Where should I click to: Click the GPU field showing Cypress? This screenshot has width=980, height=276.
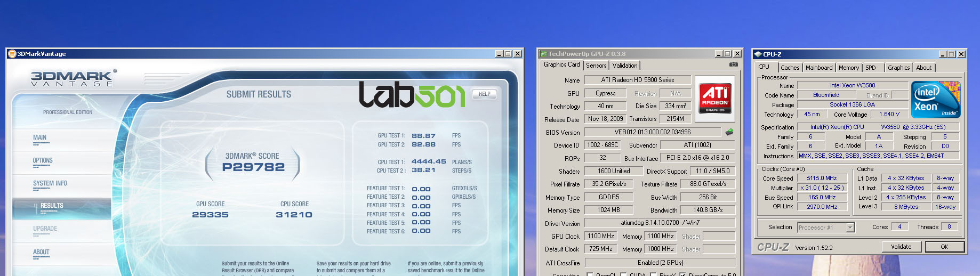click(x=606, y=93)
